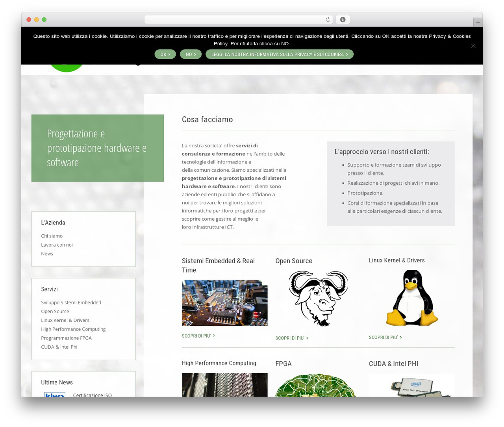The image size is (504, 427).
Task: Click the Sistemi Embedded & Real Time heading
Action: click(x=218, y=265)
